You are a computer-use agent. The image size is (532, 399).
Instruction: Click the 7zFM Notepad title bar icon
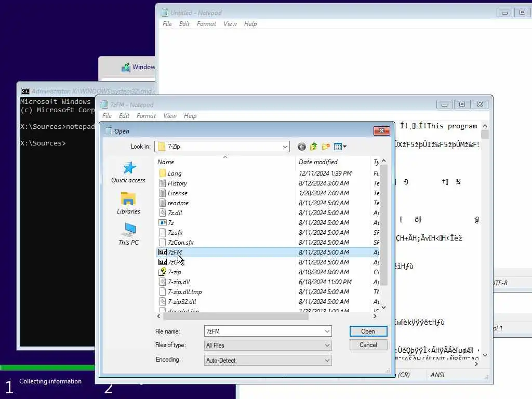(x=104, y=104)
